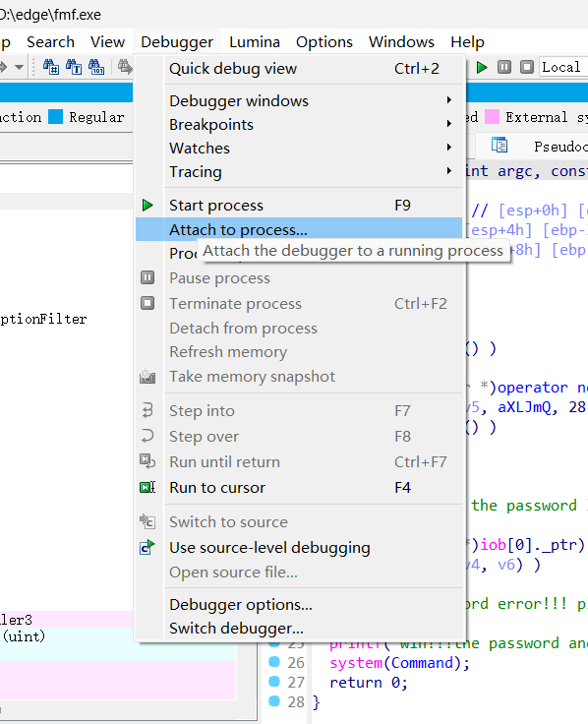Click the Pseudocode tab icon
The height and width of the screenshot is (724, 588).
point(500,146)
